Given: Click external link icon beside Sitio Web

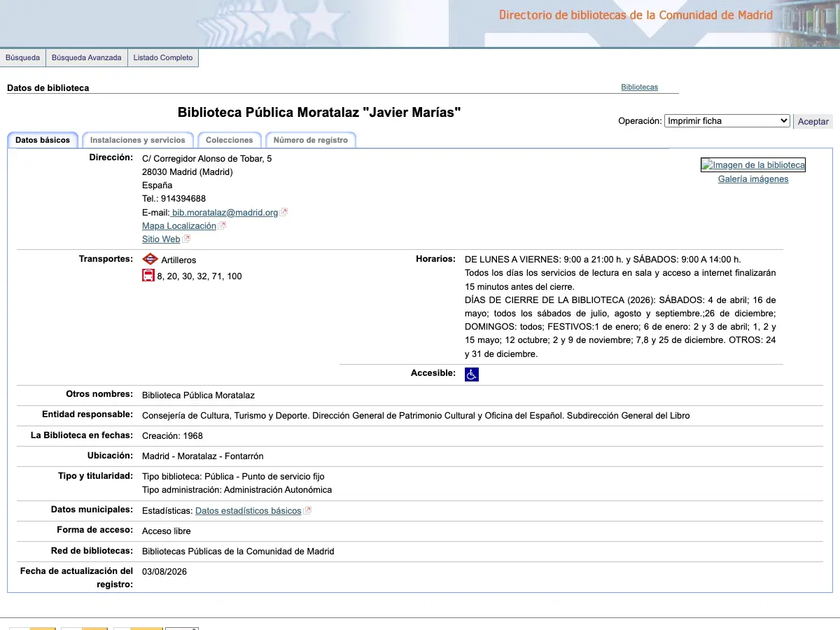Looking at the screenshot, I should click(x=187, y=239).
